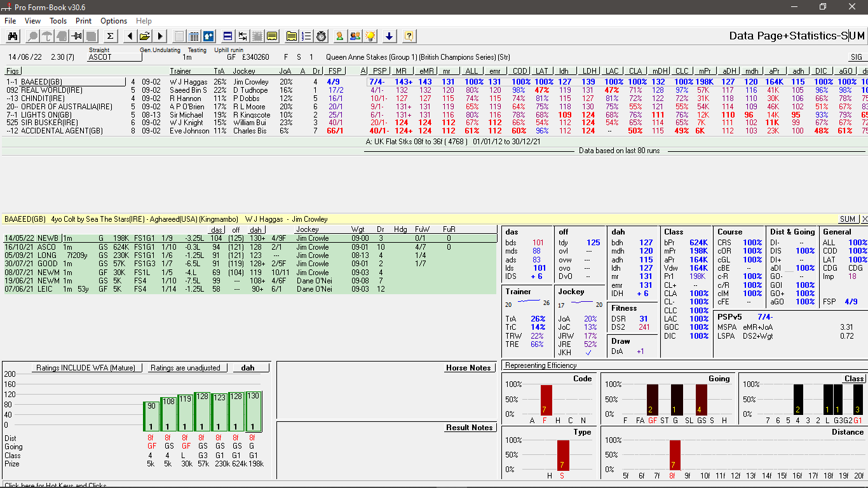
Task: Toggle the Ratings are unadjusted option
Action: click(186, 368)
